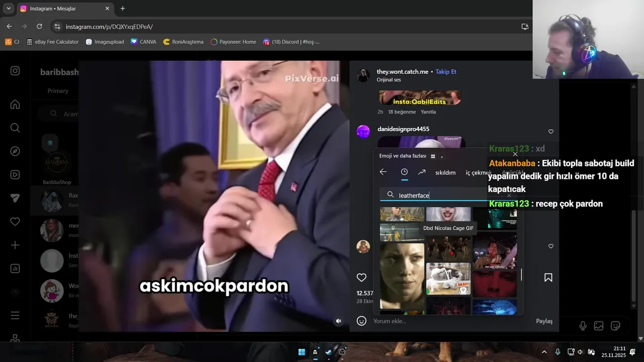Click 'Yanıtla' to reply to comment

[428, 112]
